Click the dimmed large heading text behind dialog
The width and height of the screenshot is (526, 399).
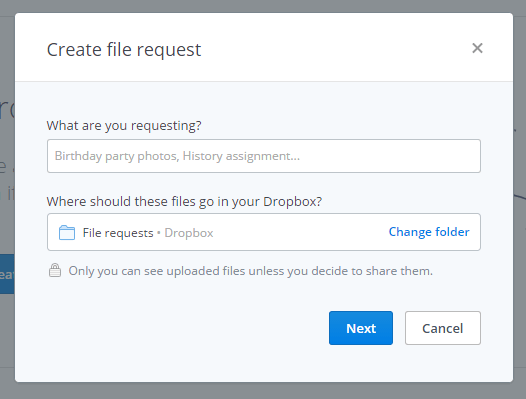click(x=7, y=109)
